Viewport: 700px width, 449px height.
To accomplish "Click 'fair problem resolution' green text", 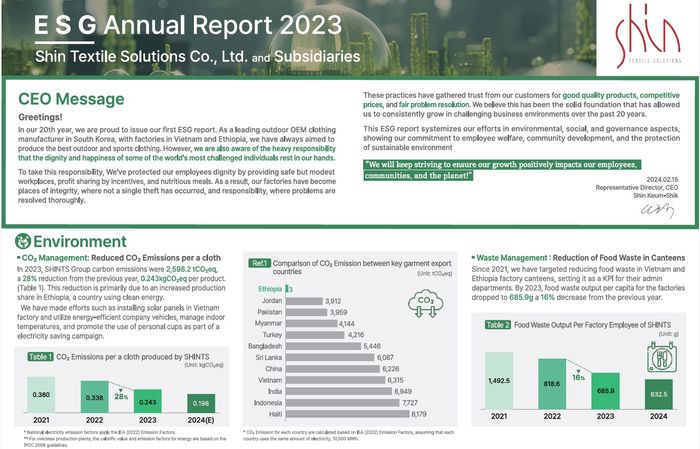I will pos(434,104).
